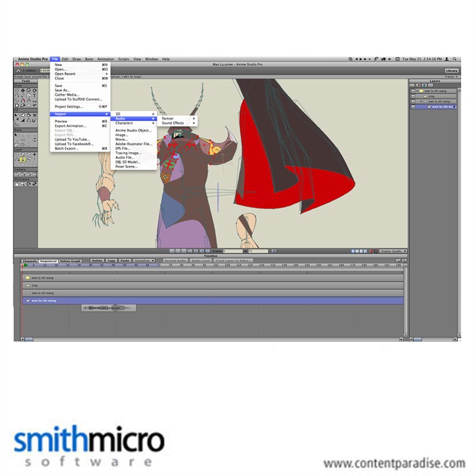Toggle visibility of selected 'wan lu zhi wa' layer

click(x=413, y=107)
